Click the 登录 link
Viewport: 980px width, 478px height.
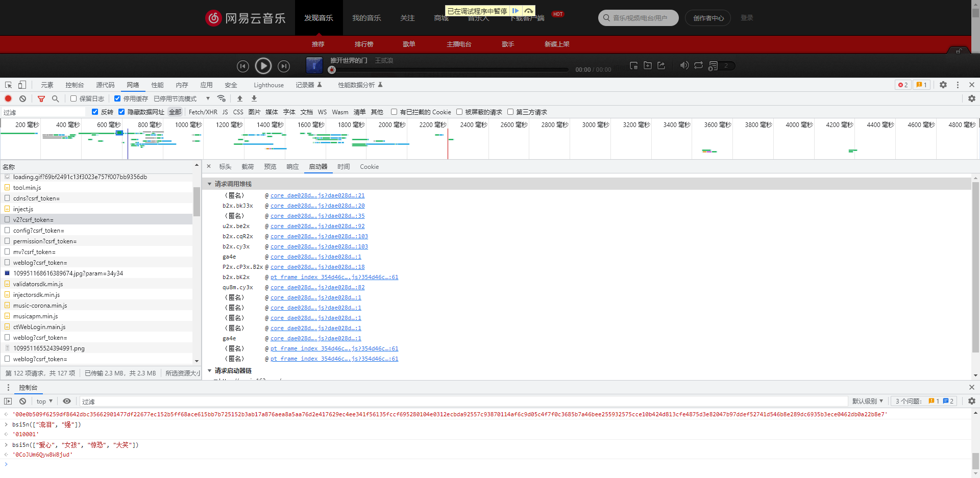pos(747,18)
